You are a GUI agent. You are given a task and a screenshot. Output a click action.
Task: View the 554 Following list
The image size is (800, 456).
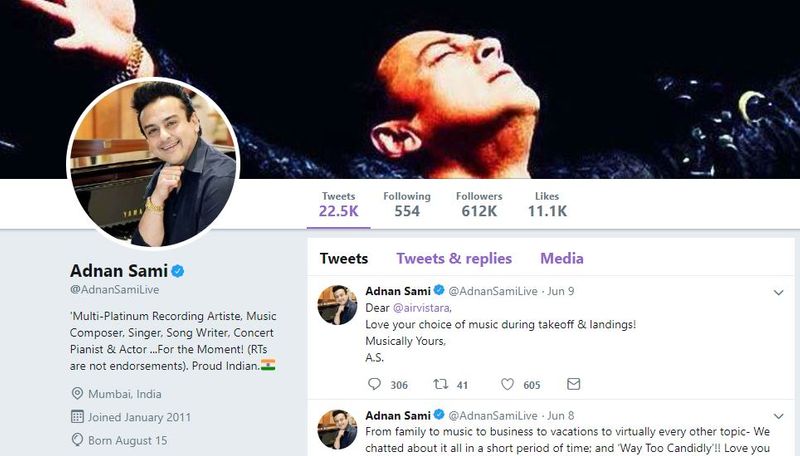click(406, 204)
